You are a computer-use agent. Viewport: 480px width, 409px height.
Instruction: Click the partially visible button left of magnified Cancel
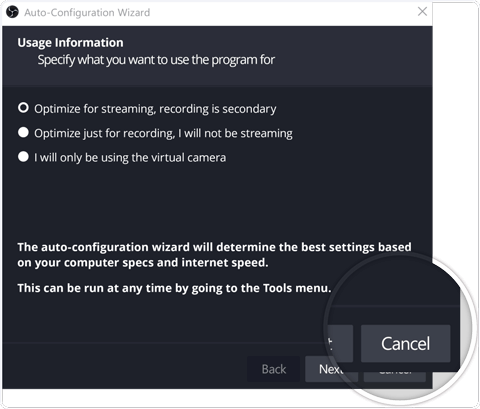click(x=340, y=344)
